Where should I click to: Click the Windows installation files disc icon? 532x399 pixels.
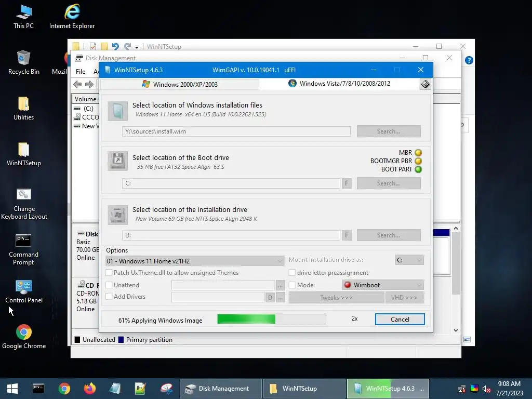tap(118, 111)
